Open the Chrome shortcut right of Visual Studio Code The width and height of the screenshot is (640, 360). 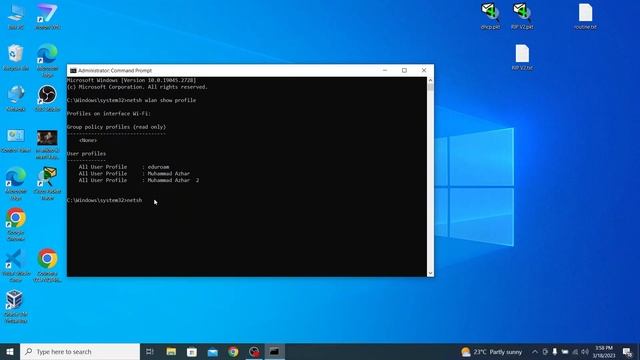point(47,265)
